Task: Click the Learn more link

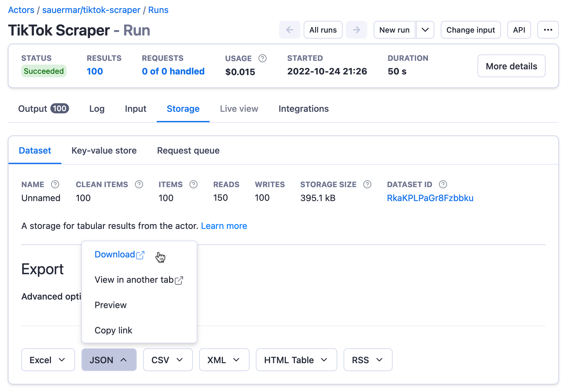Action: pyautogui.click(x=224, y=226)
